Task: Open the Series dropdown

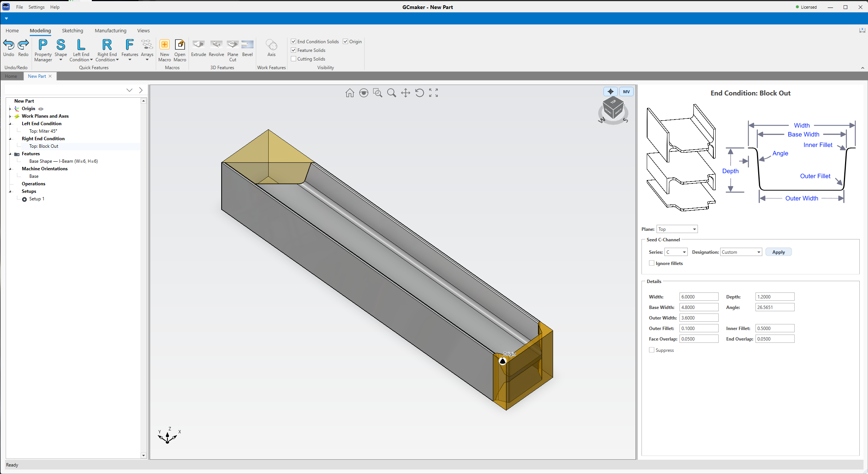Action: coord(676,252)
